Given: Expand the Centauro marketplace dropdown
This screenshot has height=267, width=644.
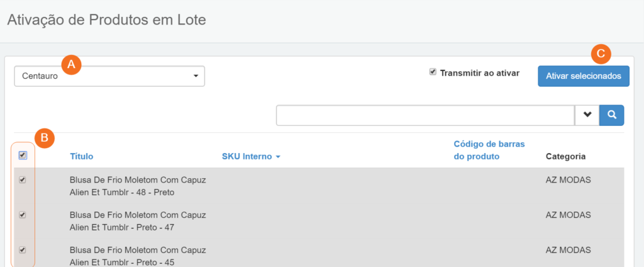Looking at the screenshot, I should point(109,76).
